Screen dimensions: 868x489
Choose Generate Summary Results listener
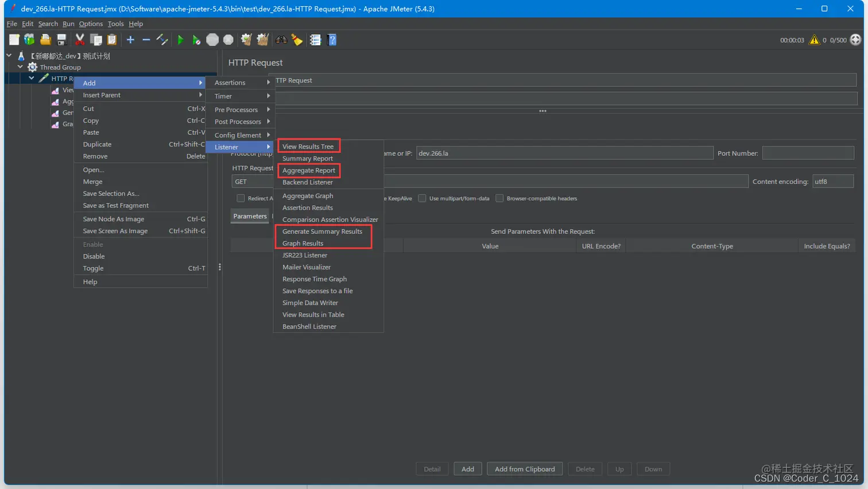[322, 232]
